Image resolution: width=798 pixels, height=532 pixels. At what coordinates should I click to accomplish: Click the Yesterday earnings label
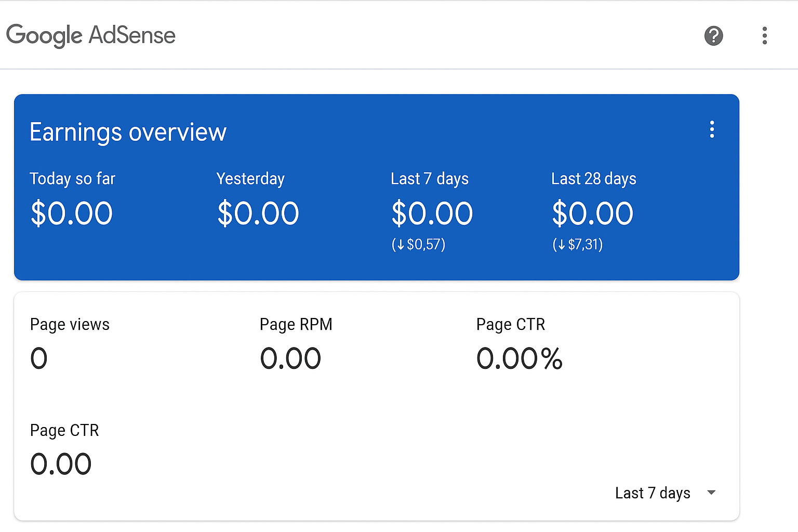point(250,179)
